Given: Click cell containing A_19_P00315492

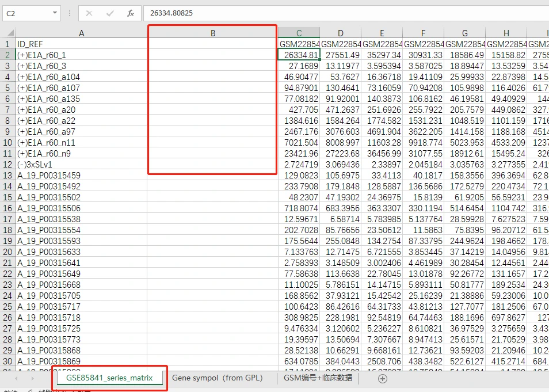Looking at the screenshot, I should (x=81, y=187).
